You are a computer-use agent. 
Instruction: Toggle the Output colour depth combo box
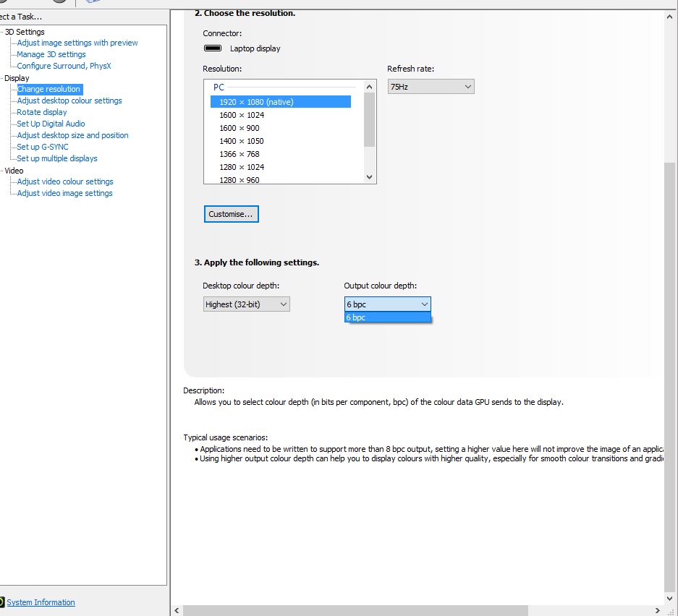387,304
